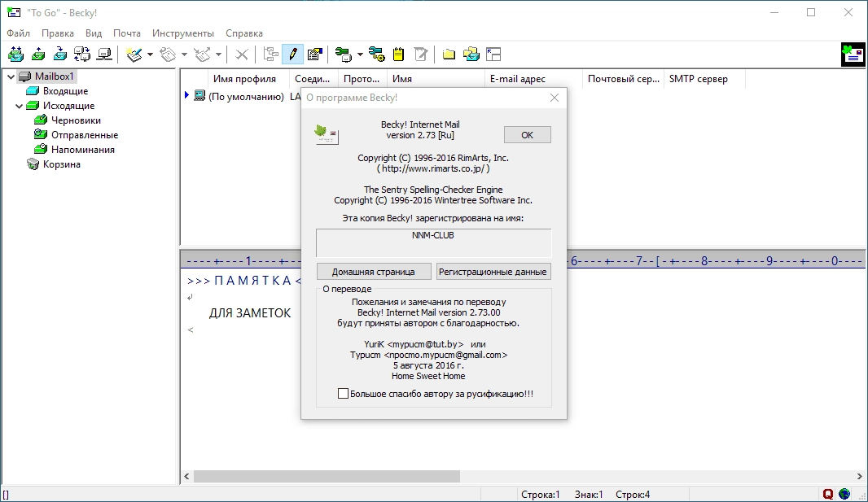
Task: Select the Исходящие folder
Action: point(68,106)
